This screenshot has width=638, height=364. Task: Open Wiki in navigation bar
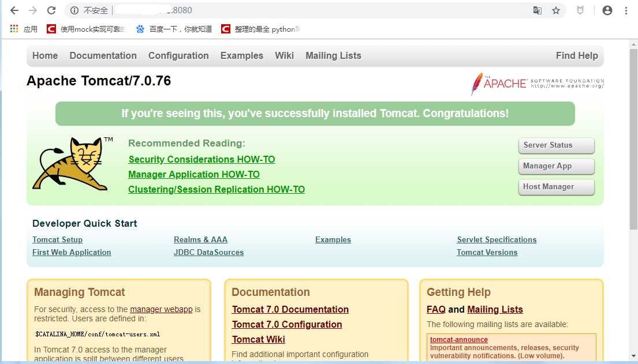click(x=284, y=56)
